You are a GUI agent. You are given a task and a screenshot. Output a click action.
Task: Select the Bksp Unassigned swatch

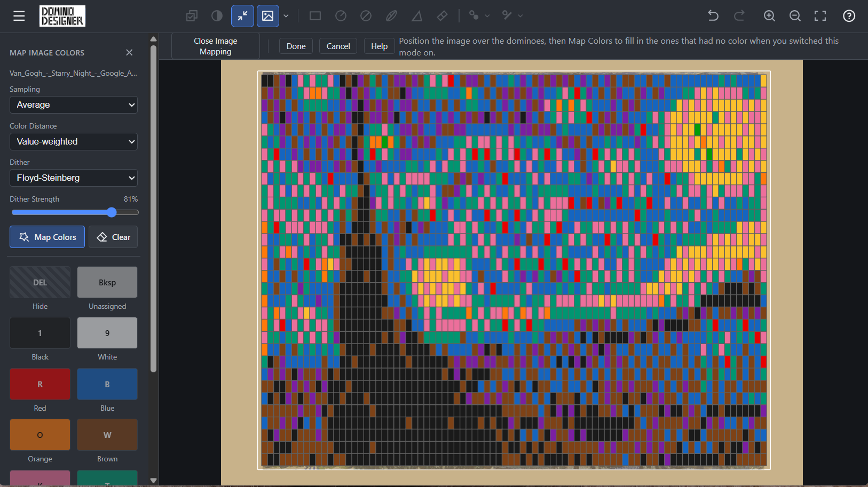[107, 282]
